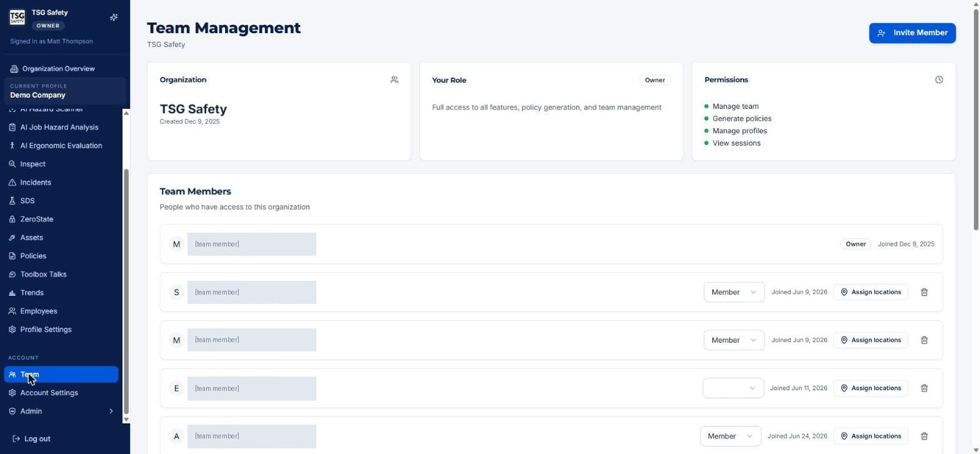Image resolution: width=980 pixels, height=454 pixels.
Task: Click the sparkle icon beside TSG Safety
Action: point(114,18)
